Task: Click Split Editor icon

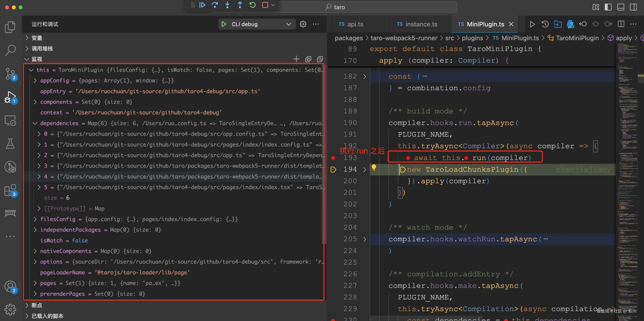Action: click(621, 24)
